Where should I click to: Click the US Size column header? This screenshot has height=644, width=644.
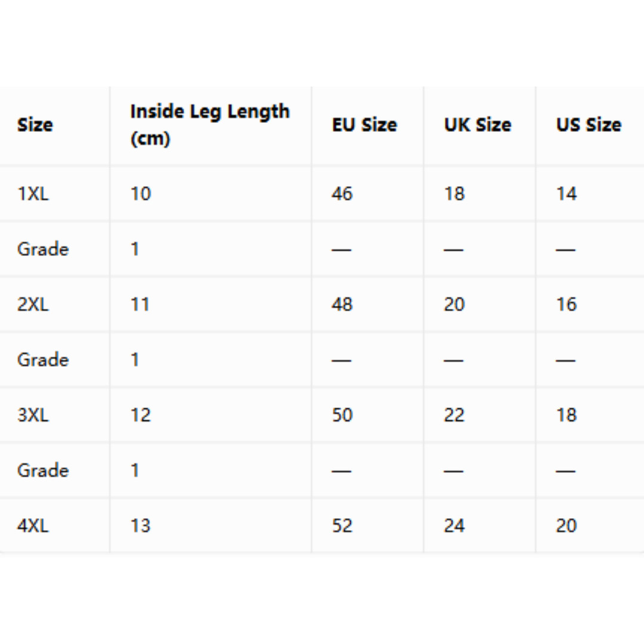pos(589,125)
